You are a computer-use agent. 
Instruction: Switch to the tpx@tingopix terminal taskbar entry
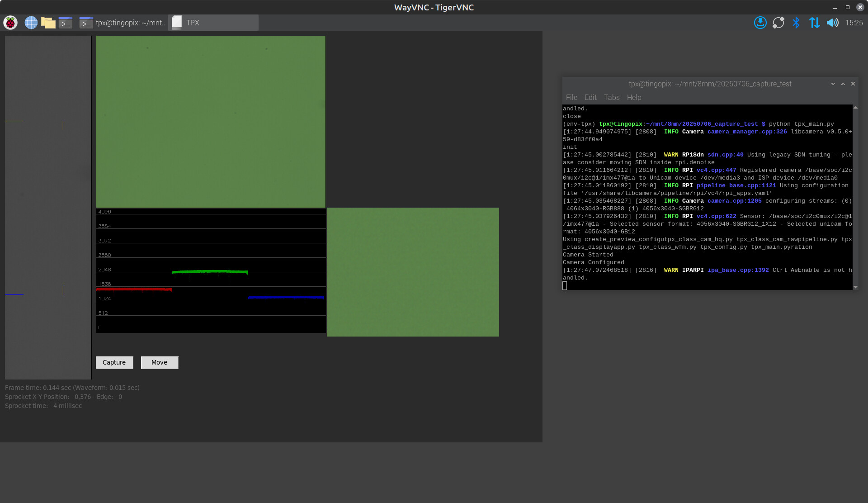123,23
